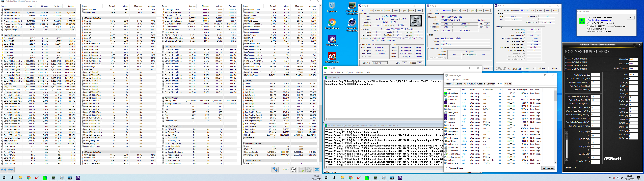Open HWiNFO sensor settings gear icon
This screenshot has width=644, height=181.
309,169
